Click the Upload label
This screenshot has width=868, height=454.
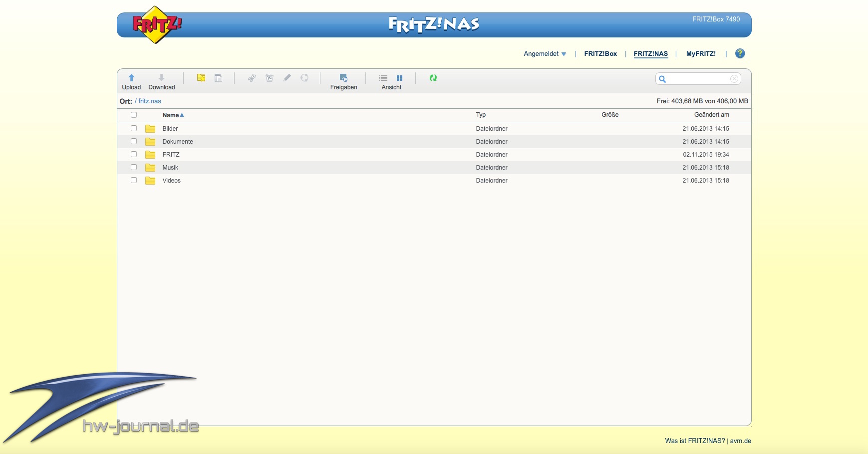pos(131,87)
